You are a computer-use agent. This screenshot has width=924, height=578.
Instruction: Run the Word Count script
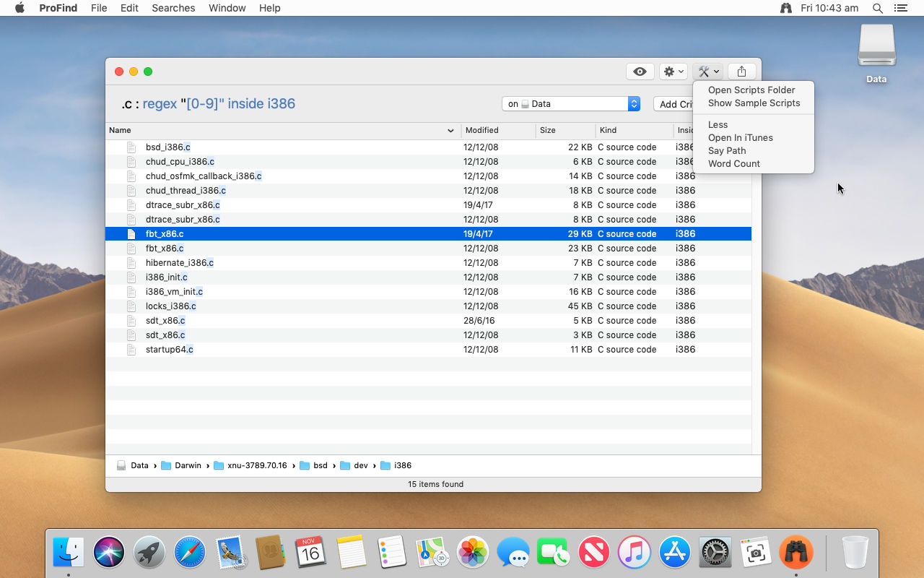click(733, 163)
